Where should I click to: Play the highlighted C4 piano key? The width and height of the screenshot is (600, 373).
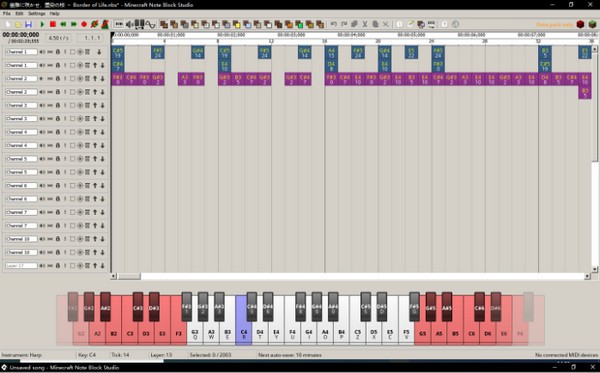pyautogui.click(x=244, y=320)
